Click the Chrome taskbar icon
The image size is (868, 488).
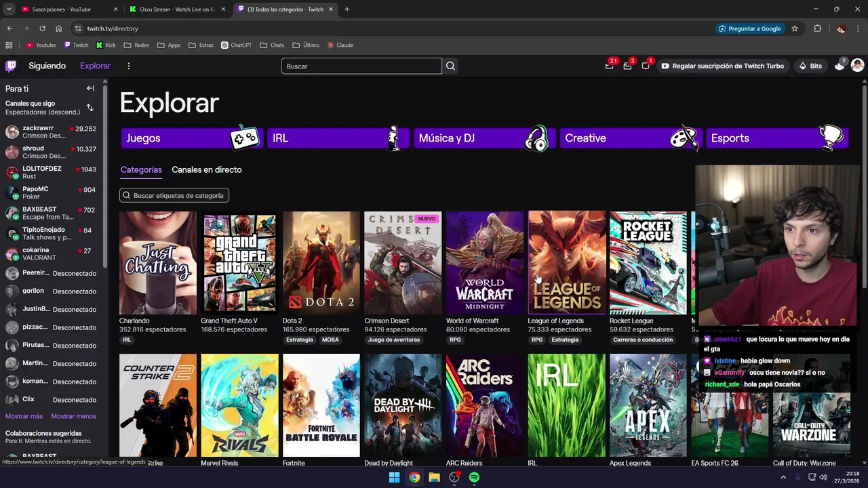click(414, 477)
